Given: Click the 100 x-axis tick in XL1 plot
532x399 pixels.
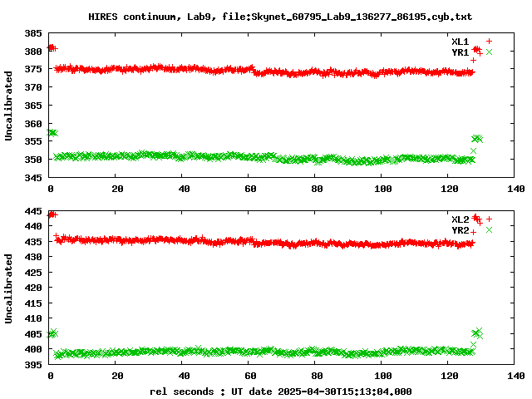Looking at the screenshot, I should pos(383,189).
